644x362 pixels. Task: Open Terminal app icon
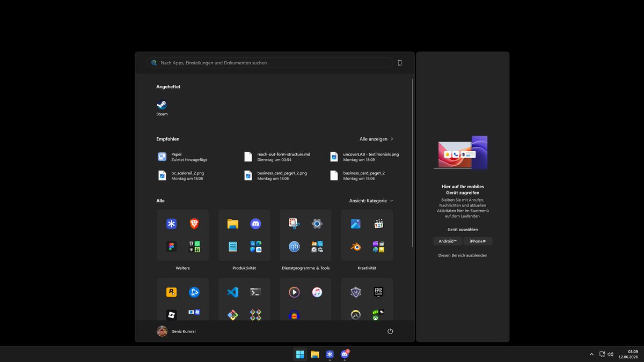255,292
